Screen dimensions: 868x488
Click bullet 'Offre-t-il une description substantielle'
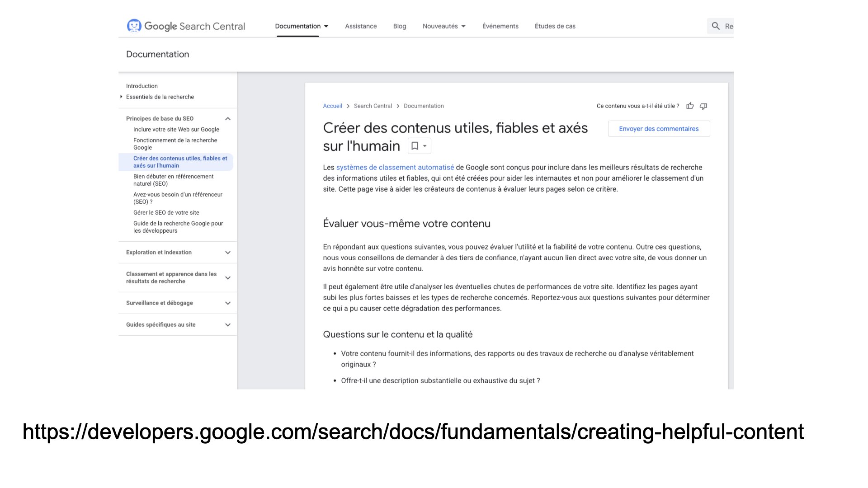(x=440, y=380)
